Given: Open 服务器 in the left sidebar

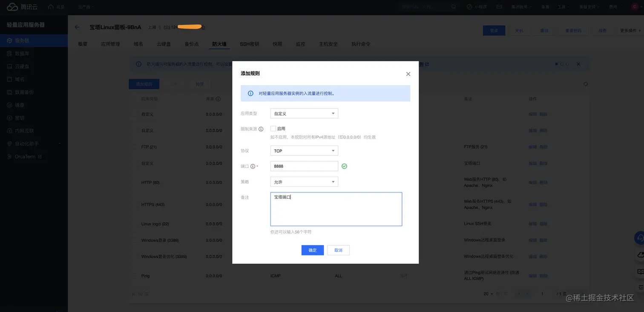Looking at the screenshot, I should point(34,41).
